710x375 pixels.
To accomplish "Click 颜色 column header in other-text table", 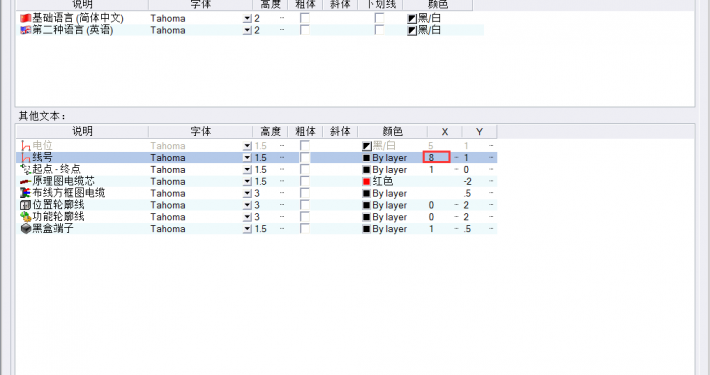I will coord(392,131).
